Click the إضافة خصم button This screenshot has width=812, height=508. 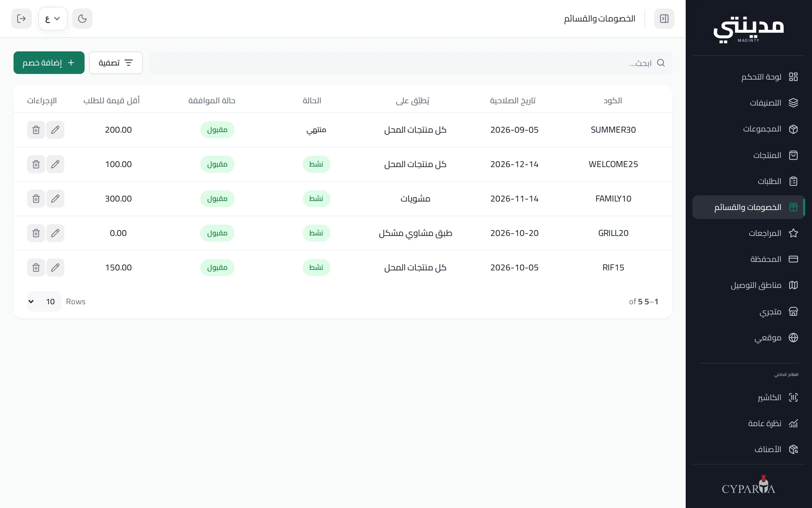tap(49, 63)
